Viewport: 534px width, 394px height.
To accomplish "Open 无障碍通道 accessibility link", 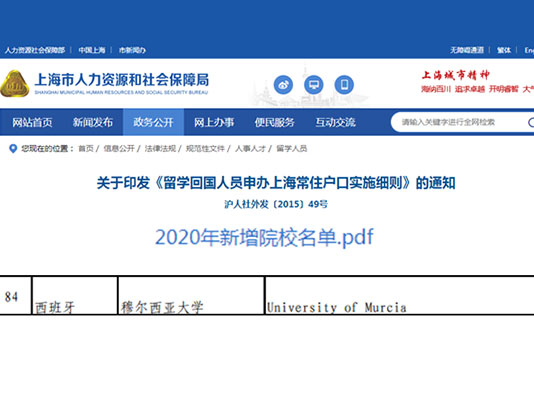I will pyautogui.click(x=467, y=50).
